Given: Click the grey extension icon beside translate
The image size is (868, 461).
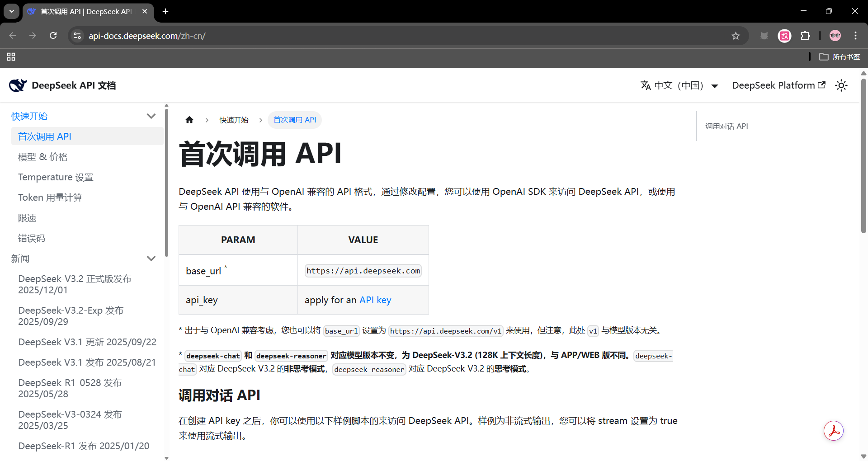Looking at the screenshot, I should pos(764,36).
